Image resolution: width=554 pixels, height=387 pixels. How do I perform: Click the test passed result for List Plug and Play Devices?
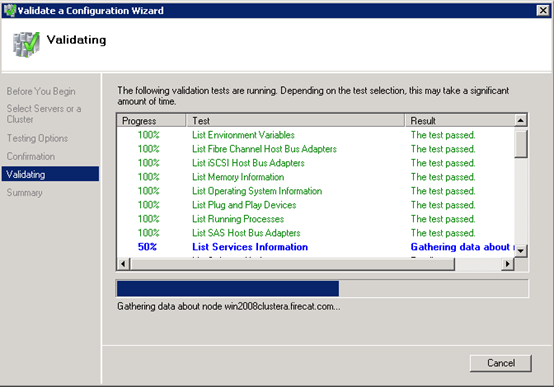[443, 205]
